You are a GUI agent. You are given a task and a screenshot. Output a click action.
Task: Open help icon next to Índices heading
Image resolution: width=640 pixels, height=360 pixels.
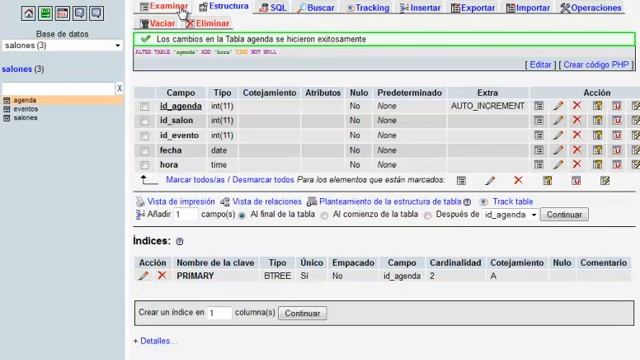tap(180, 242)
